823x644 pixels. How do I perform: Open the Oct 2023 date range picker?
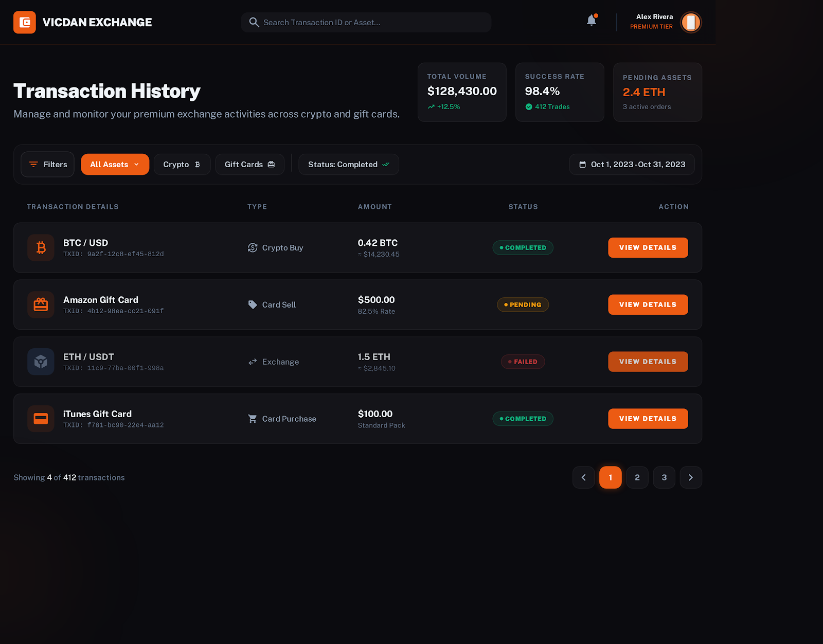632,165
